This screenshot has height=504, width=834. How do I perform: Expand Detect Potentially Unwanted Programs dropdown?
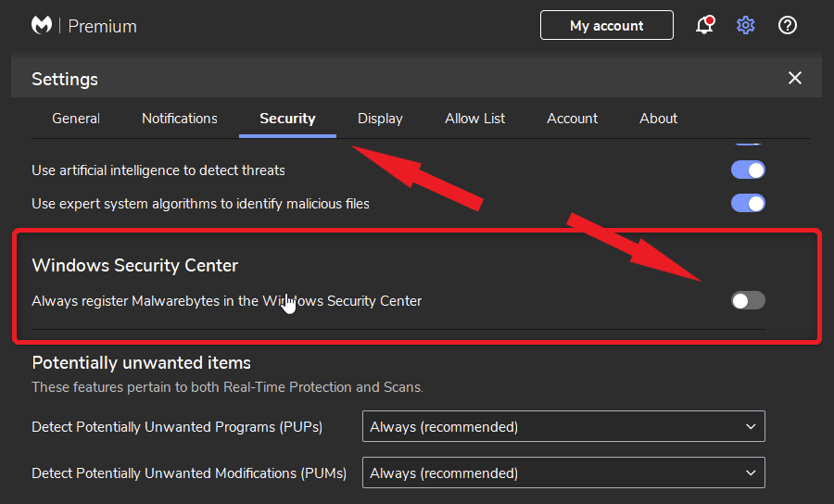point(563,426)
